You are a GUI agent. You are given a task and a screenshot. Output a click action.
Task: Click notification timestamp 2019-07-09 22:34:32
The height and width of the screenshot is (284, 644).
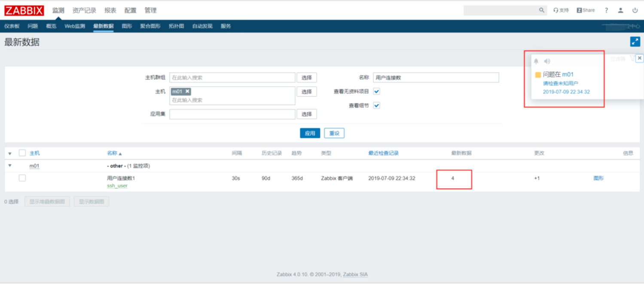(566, 92)
